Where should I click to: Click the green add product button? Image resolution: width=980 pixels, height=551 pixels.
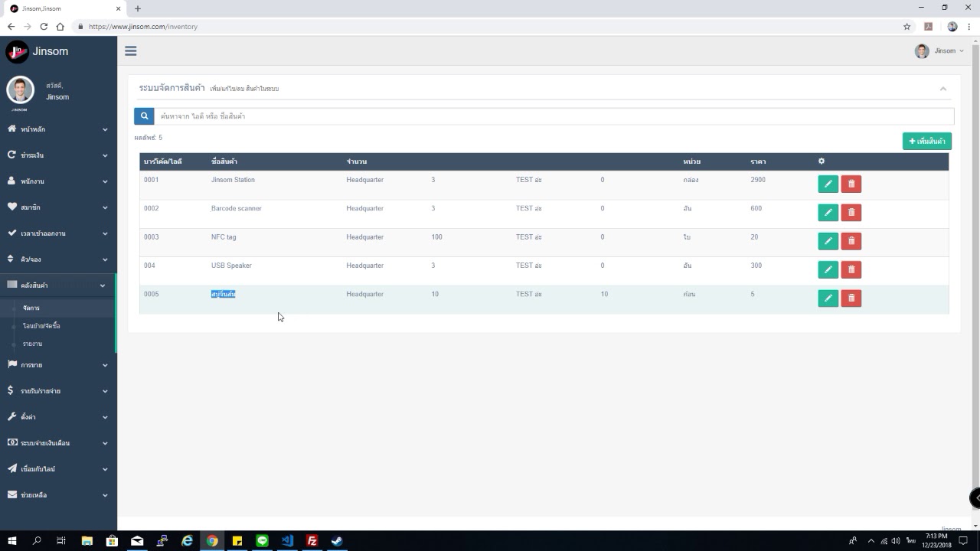pyautogui.click(x=926, y=142)
